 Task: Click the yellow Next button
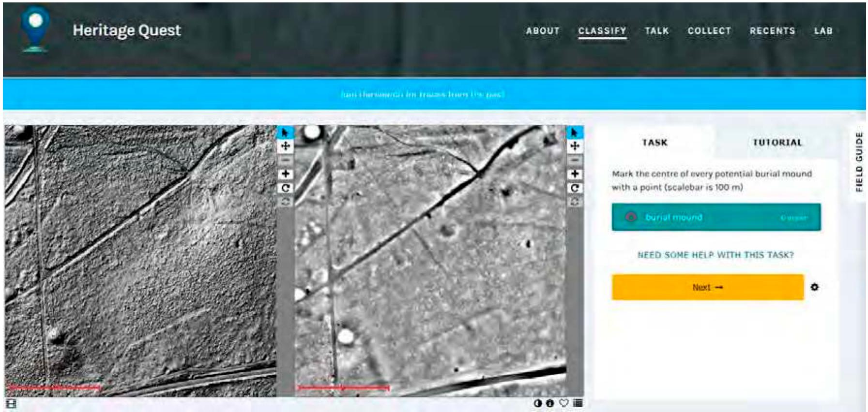(x=708, y=287)
